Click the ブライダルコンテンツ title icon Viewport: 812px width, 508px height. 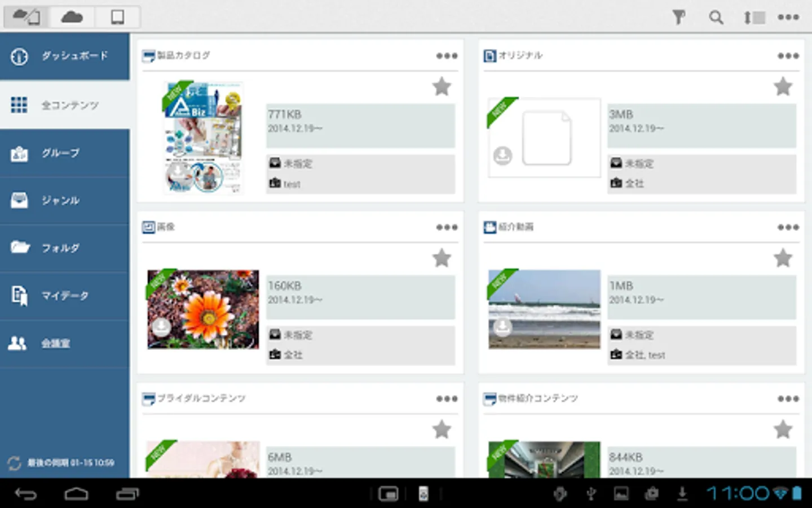(148, 398)
